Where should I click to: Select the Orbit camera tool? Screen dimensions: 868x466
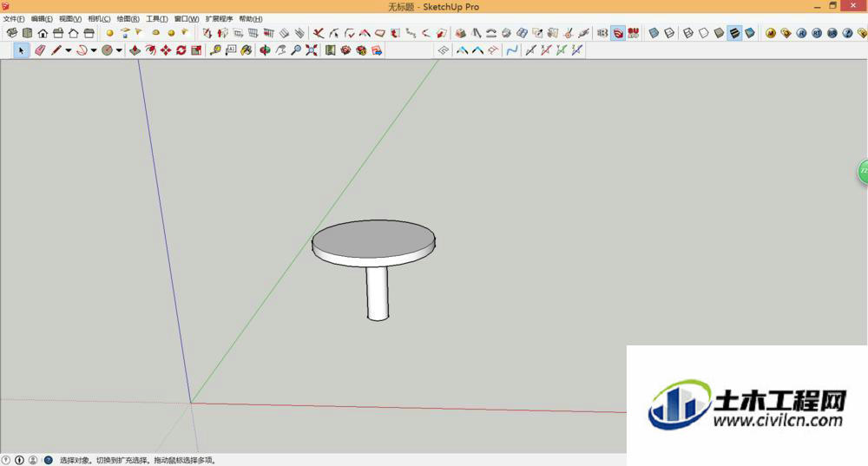coord(265,50)
